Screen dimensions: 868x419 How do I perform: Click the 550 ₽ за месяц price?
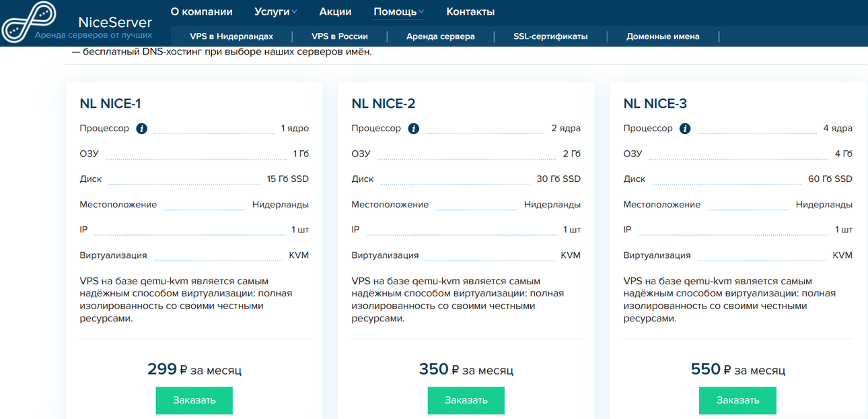(738, 369)
